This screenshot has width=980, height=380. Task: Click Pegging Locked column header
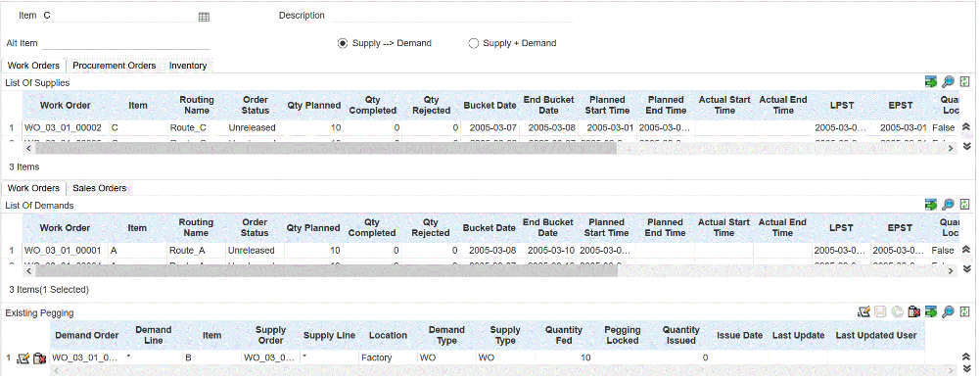[623, 335]
